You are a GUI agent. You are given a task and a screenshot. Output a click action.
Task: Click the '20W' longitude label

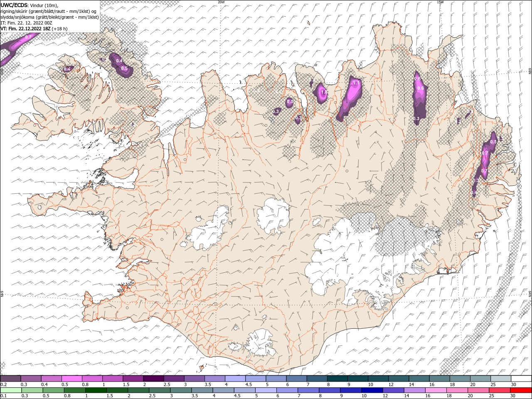221,2
